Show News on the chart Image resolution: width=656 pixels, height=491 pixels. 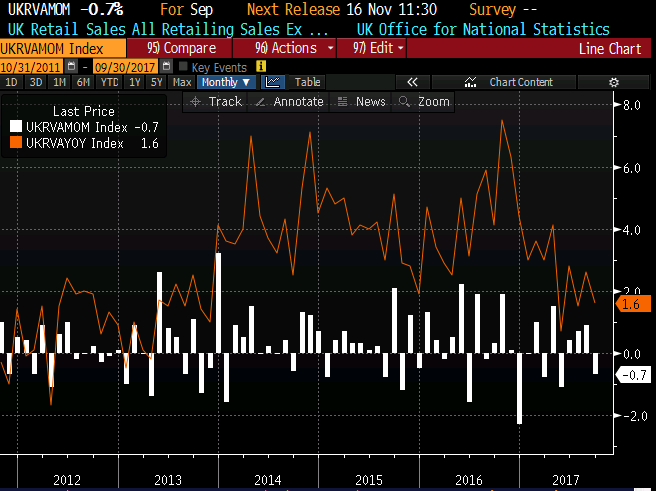pos(362,102)
